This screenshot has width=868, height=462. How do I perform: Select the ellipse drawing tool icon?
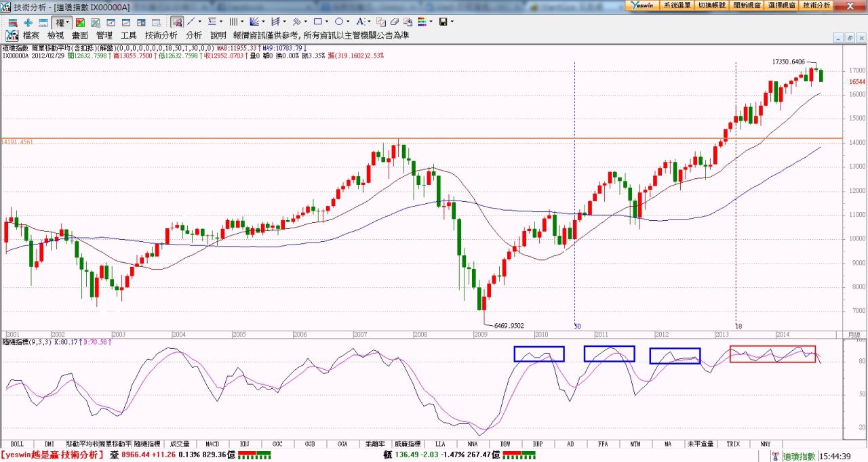[x=338, y=22]
